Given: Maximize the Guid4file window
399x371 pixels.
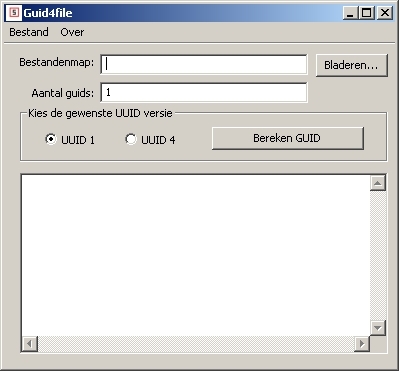Looking at the screenshot, I should click(367, 13).
